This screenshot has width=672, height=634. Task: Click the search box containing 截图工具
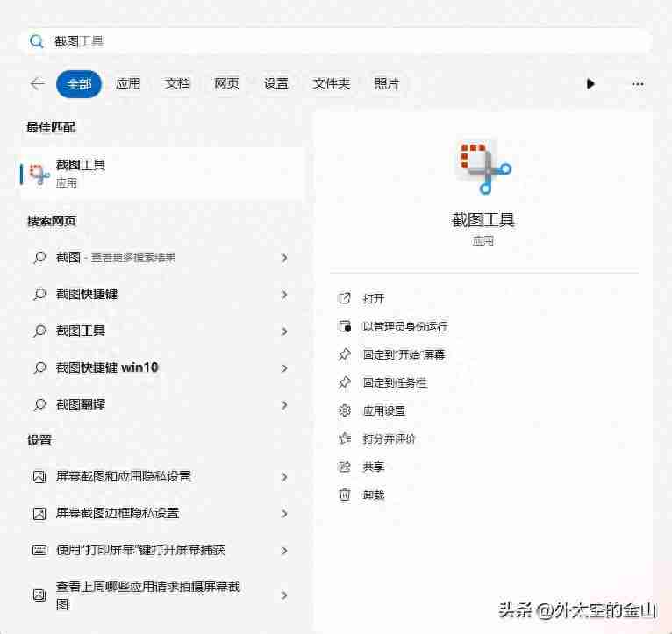tap(333, 41)
